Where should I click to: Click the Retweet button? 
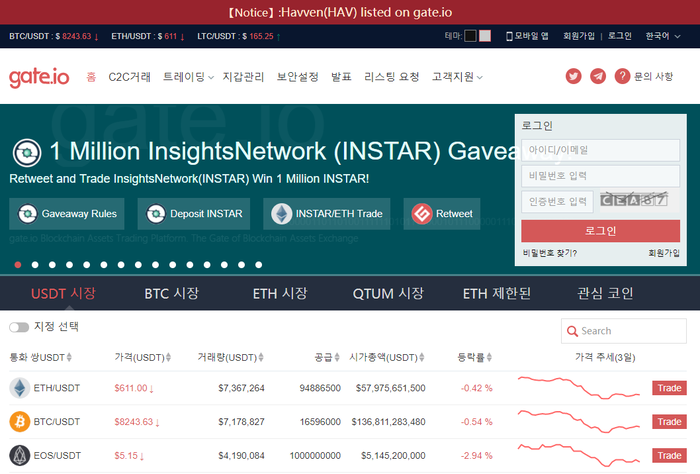click(x=442, y=214)
